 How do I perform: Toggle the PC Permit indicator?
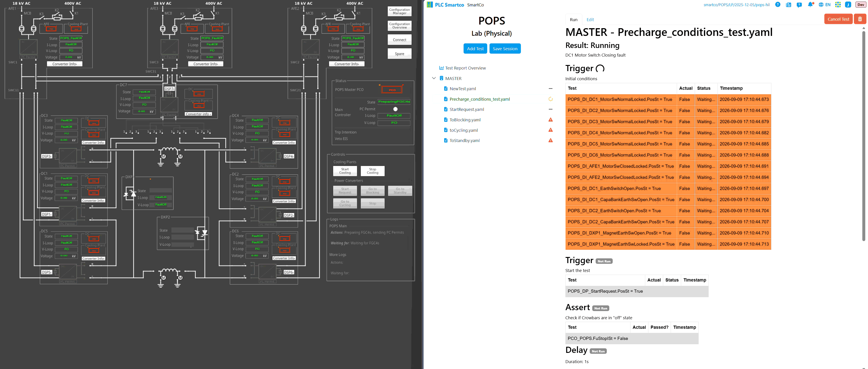(395, 109)
